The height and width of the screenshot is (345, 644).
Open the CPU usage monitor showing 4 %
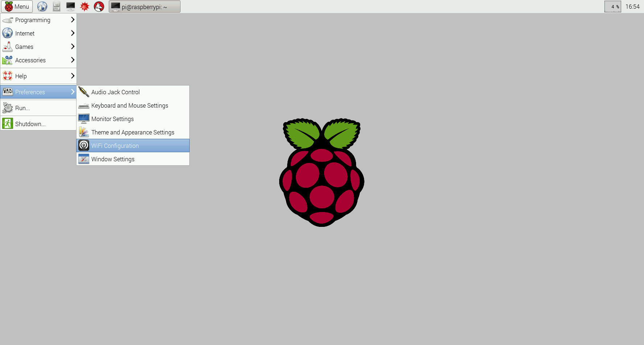click(613, 7)
